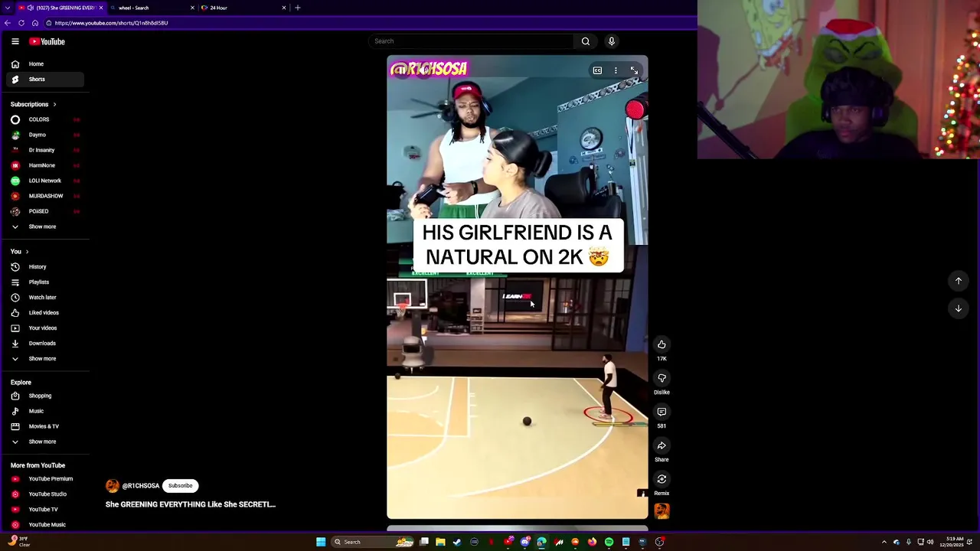Expand the You section chevron
The width and height of the screenshot is (980, 551).
click(27, 252)
